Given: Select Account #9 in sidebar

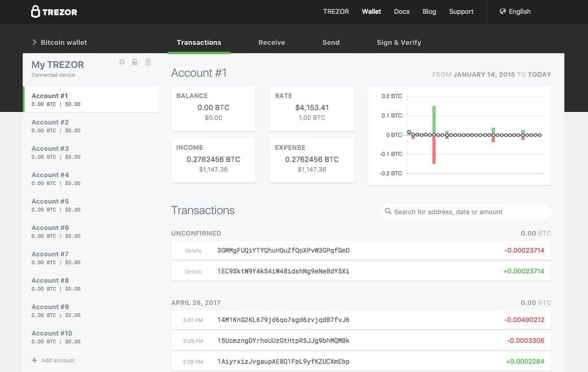Looking at the screenshot, I should [91, 311].
